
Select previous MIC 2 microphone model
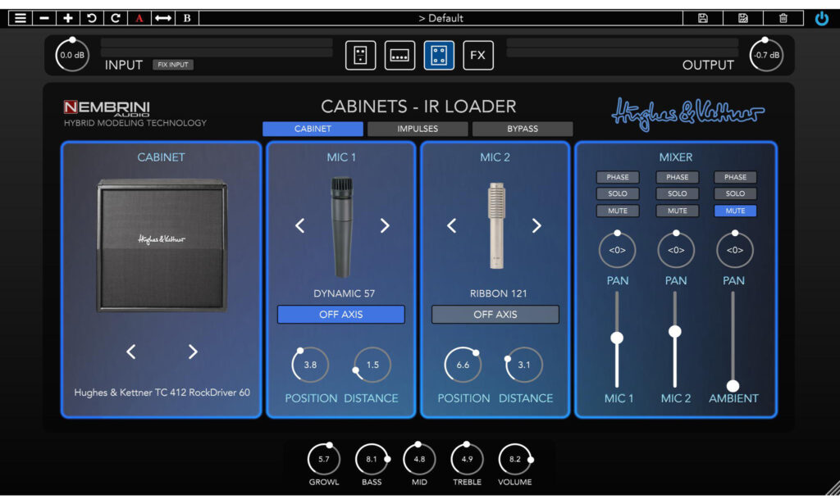pyautogui.click(x=452, y=226)
